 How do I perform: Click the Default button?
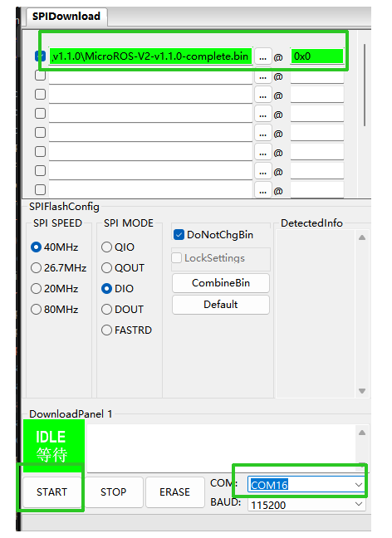[x=221, y=305]
